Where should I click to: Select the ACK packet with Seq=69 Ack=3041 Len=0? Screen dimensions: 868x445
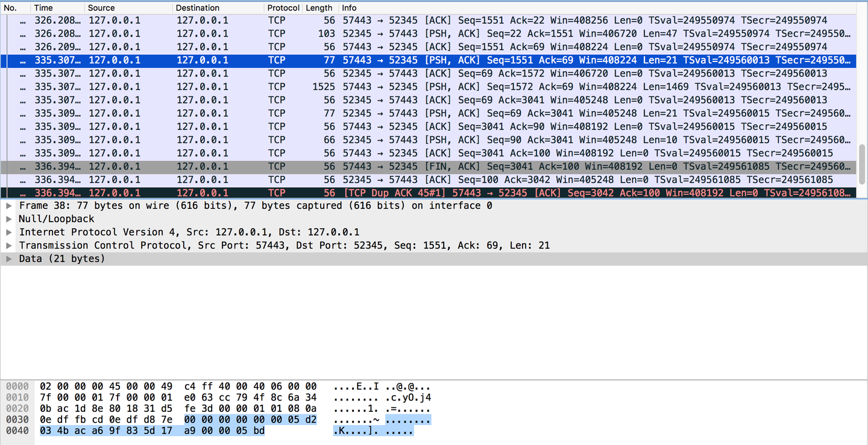click(x=428, y=100)
